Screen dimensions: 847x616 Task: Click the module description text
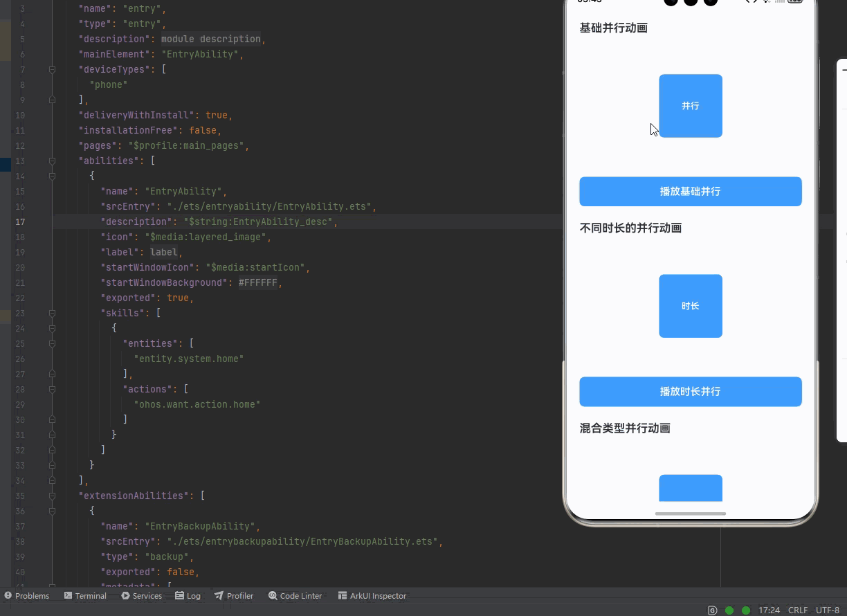click(x=211, y=39)
